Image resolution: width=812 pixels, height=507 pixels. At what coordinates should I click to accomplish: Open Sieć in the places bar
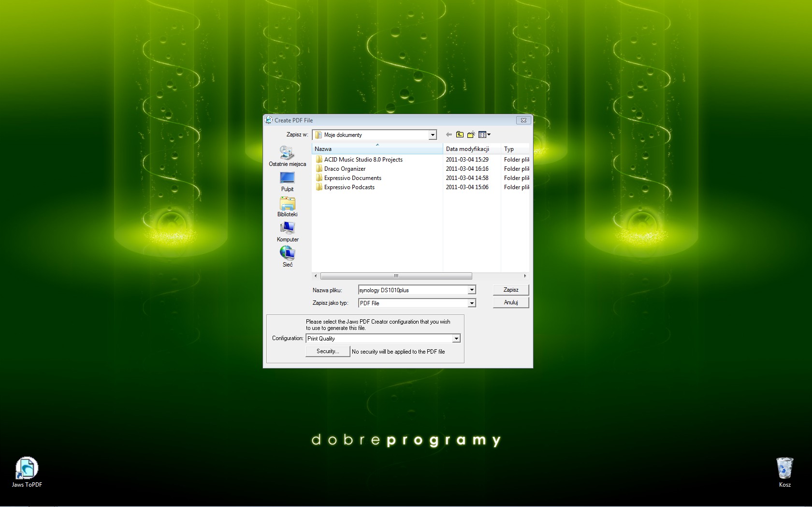[287, 256]
